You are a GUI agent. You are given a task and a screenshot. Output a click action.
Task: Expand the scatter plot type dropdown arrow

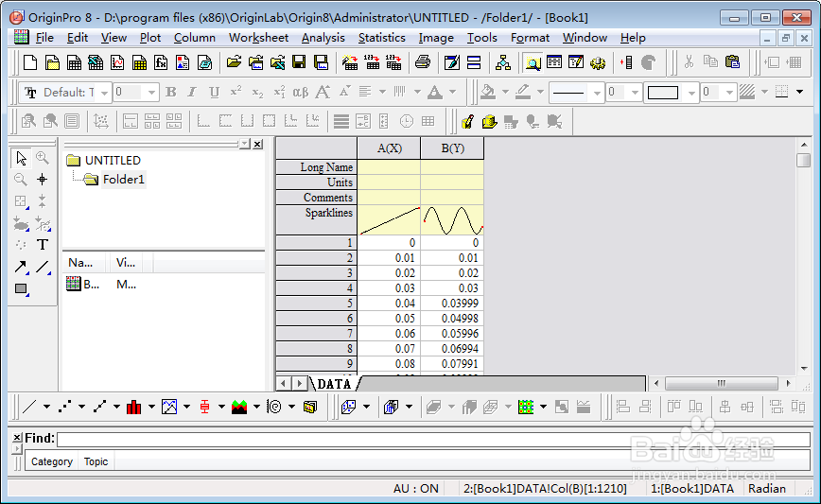pos(81,407)
